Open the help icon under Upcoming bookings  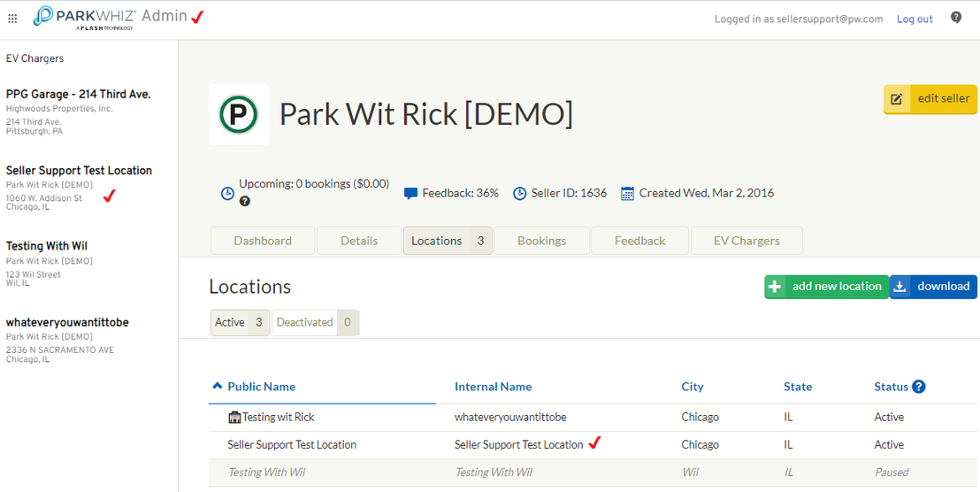click(x=245, y=201)
